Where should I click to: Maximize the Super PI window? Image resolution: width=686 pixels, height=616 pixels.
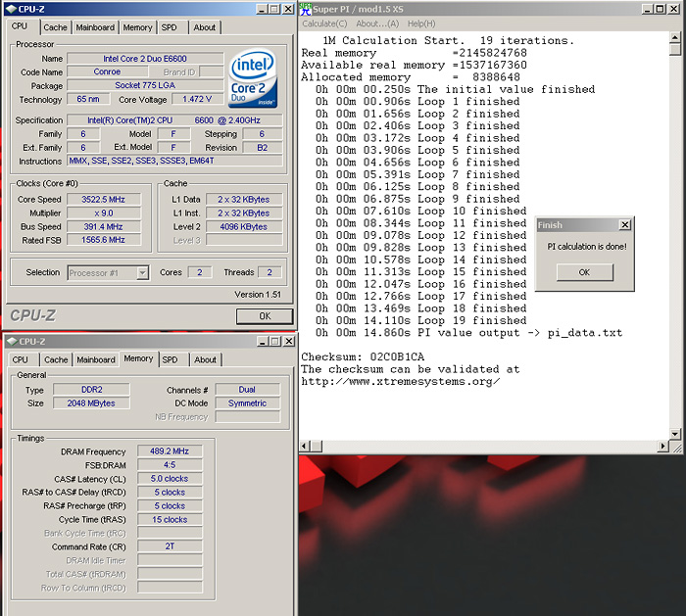click(661, 9)
